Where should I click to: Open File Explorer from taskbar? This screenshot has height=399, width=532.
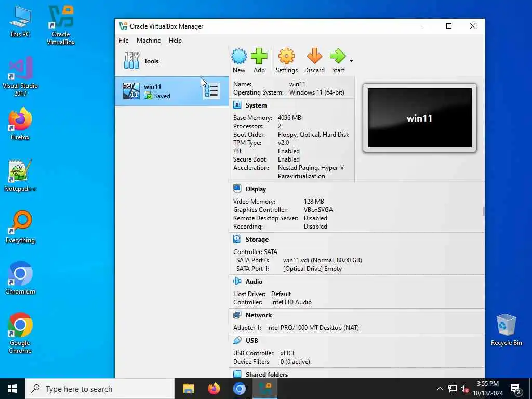[188, 389]
